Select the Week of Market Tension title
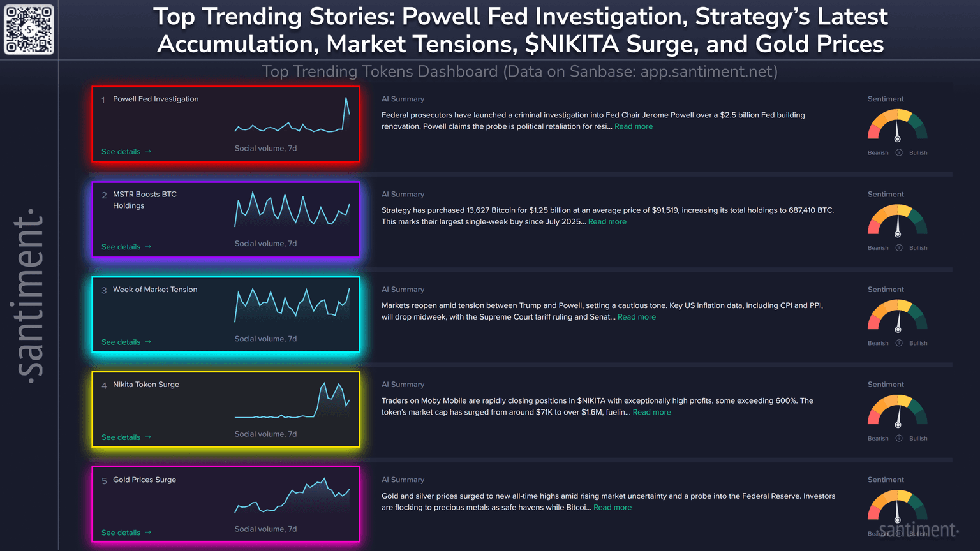Image resolution: width=980 pixels, height=551 pixels. tap(155, 290)
